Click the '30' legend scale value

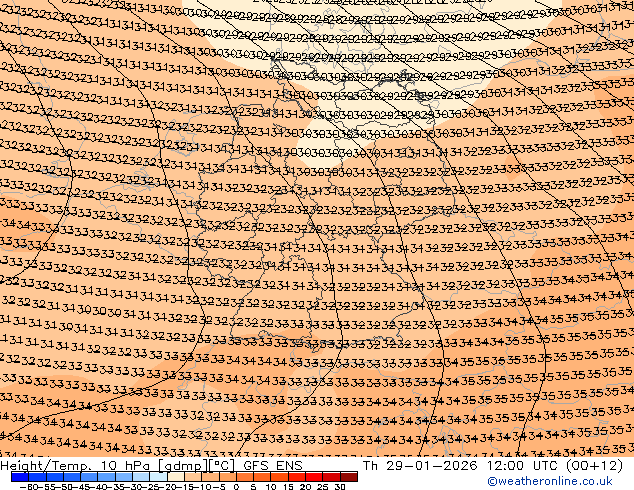pos(340,487)
